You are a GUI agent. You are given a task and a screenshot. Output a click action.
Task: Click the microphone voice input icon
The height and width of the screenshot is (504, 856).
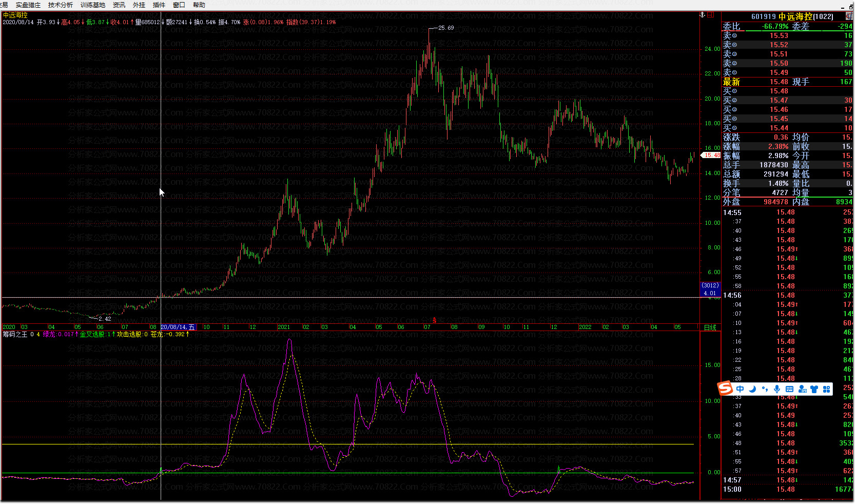[777, 389]
